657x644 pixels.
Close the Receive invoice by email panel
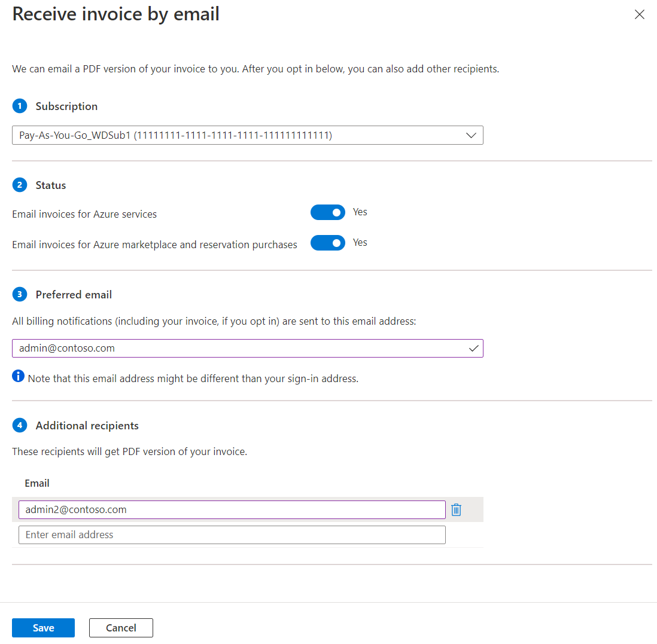(x=639, y=15)
